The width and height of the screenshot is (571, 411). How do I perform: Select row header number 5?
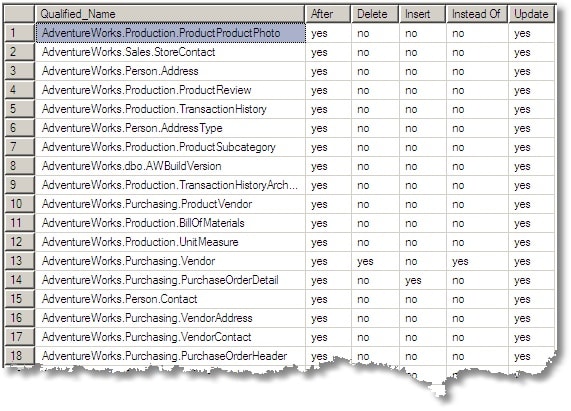(19, 109)
